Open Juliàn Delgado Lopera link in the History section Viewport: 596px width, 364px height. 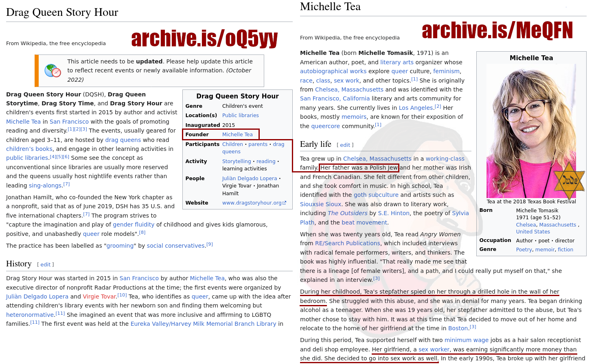click(37, 296)
